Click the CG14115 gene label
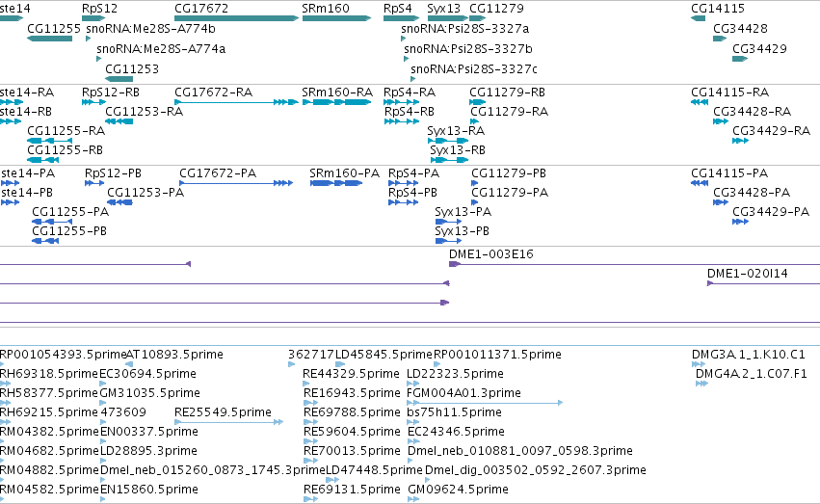This screenshot has width=820, height=504. 718,9
